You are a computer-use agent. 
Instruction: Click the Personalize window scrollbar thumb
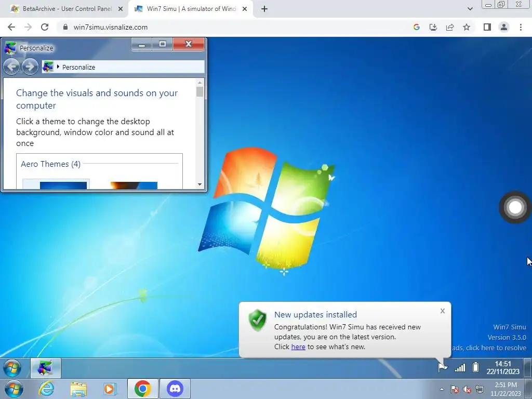click(x=199, y=91)
